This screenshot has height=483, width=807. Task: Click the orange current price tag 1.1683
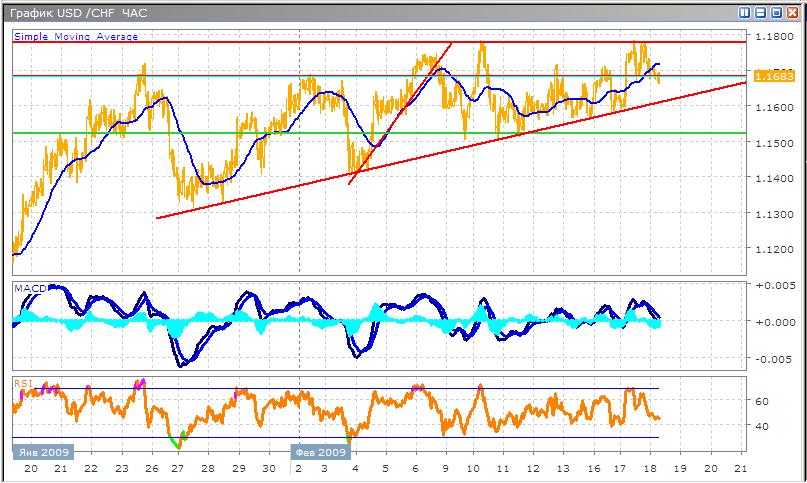coord(775,76)
